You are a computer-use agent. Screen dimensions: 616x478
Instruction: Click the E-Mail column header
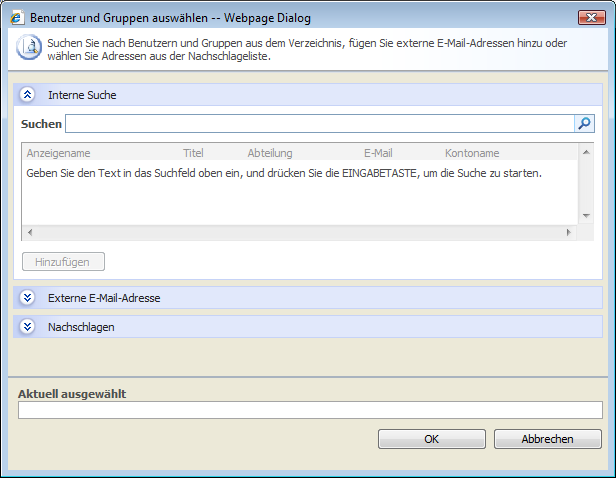coord(378,153)
